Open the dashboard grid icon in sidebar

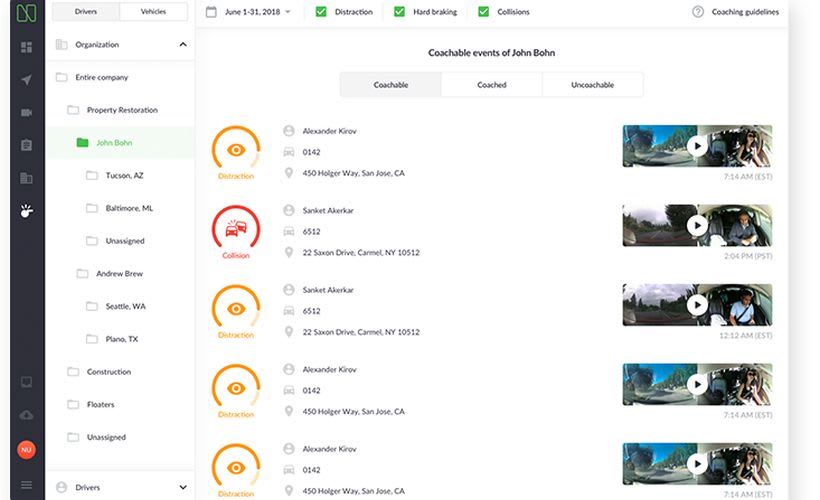(26, 47)
